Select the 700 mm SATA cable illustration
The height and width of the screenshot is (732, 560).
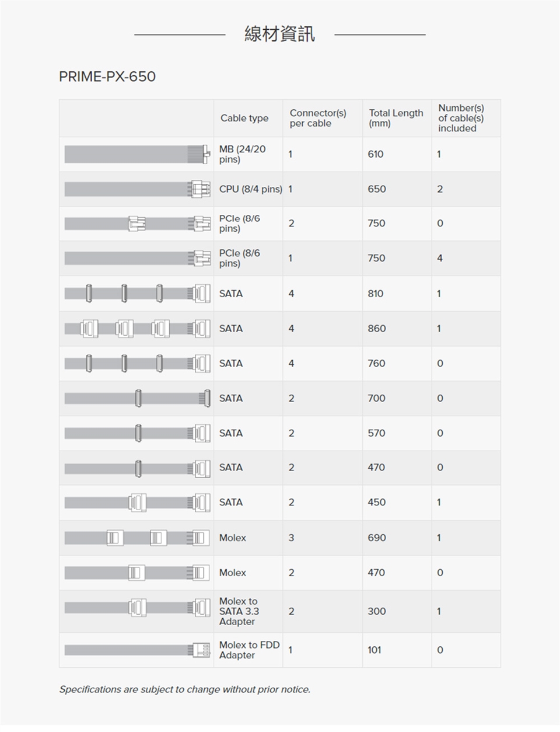(136, 398)
